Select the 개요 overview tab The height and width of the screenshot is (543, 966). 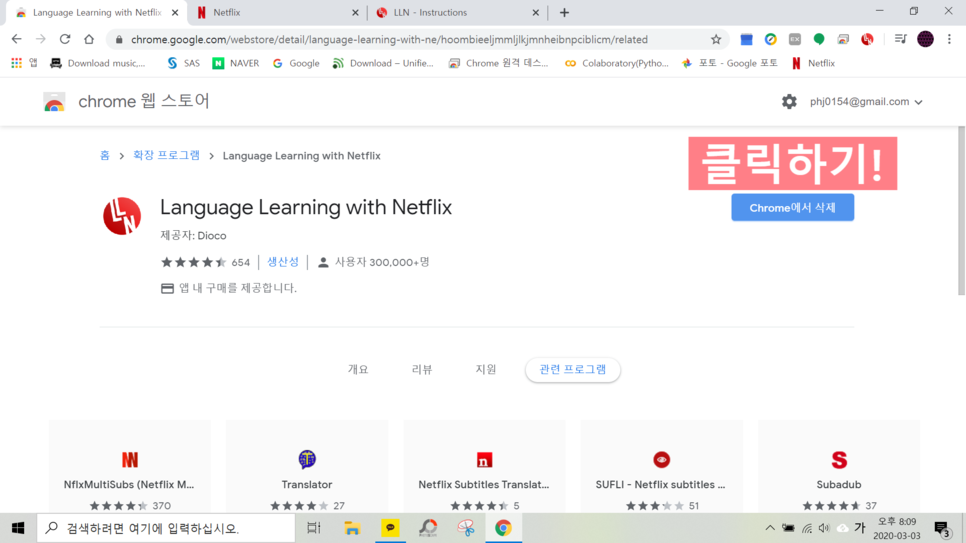coord(358,369)
